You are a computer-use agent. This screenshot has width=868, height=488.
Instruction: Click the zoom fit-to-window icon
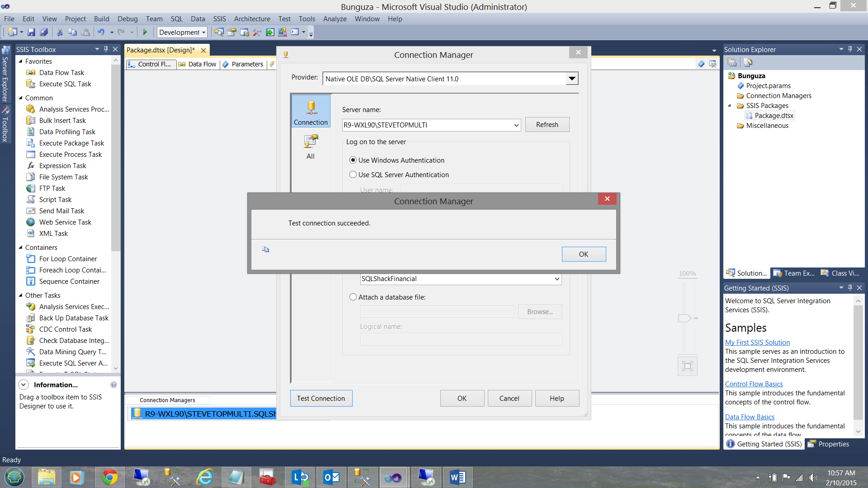coord(687,366)
